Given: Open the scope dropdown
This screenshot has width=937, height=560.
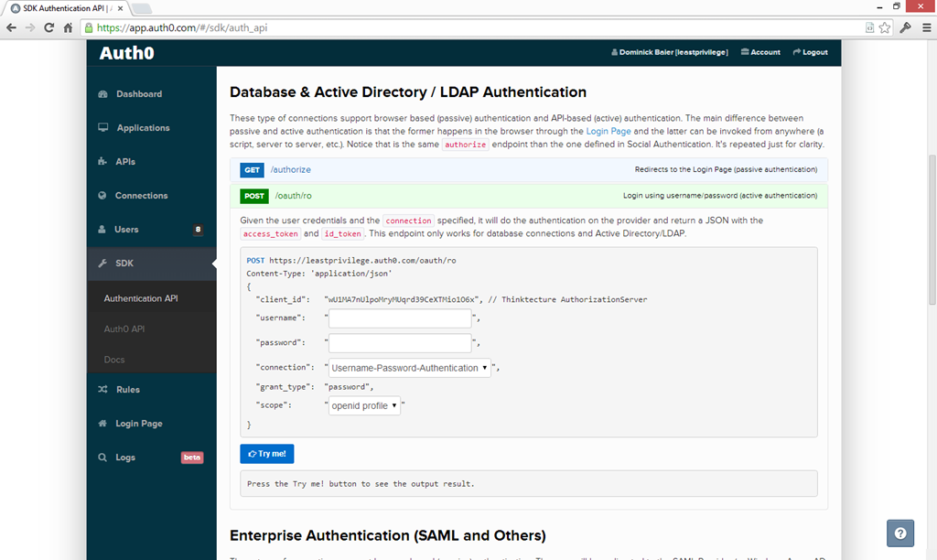Looking at the screenshot, I should click(x=364, y=405).
